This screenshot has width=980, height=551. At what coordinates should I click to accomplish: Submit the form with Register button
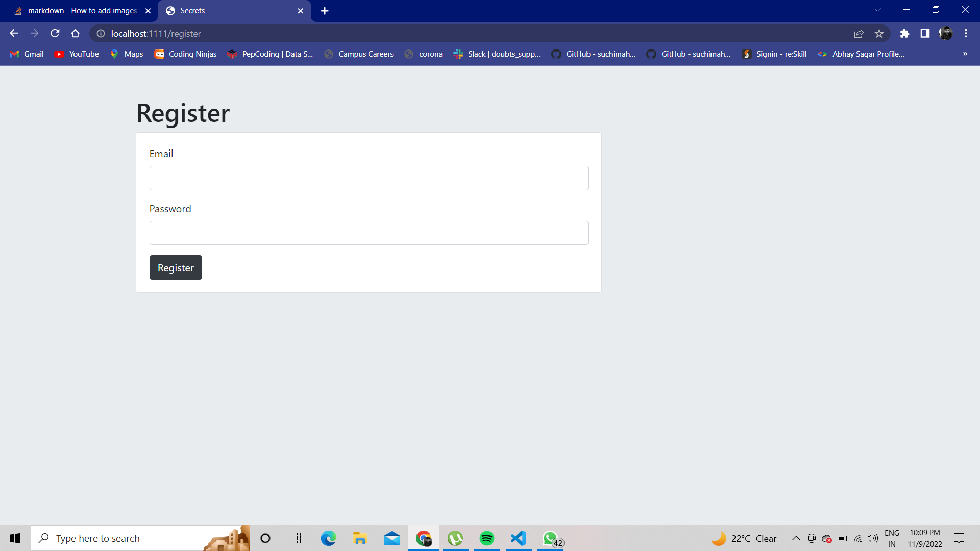coord(176,267)
